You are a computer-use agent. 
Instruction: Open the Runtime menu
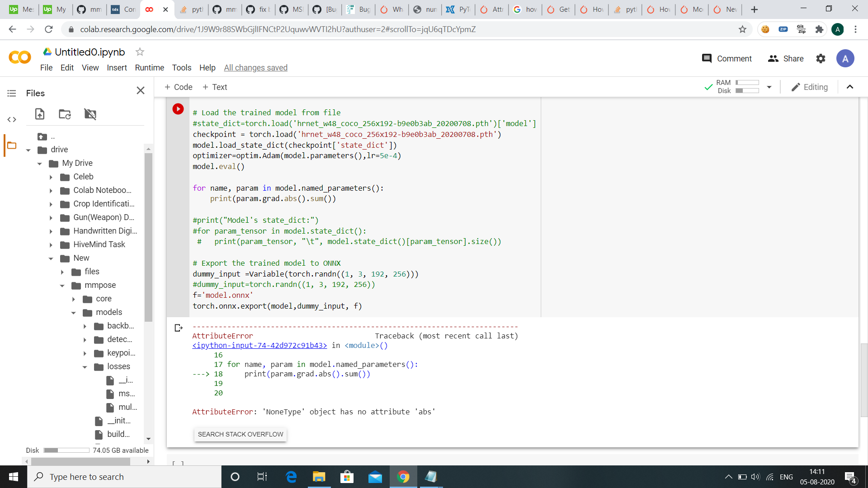point(149,67)
